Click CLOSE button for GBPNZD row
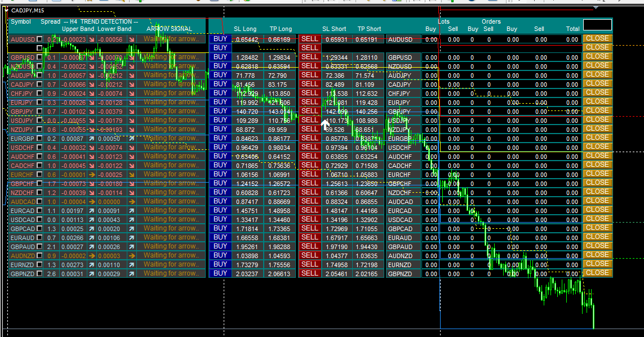This screenshot has height=337, width=644. coord(598,273)
